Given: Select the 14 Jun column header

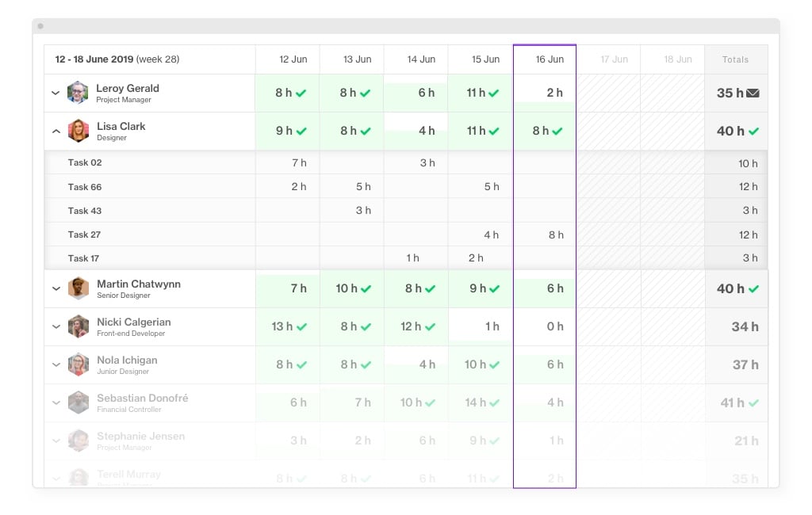Looking at the screenshot, I should click(421, 59).
